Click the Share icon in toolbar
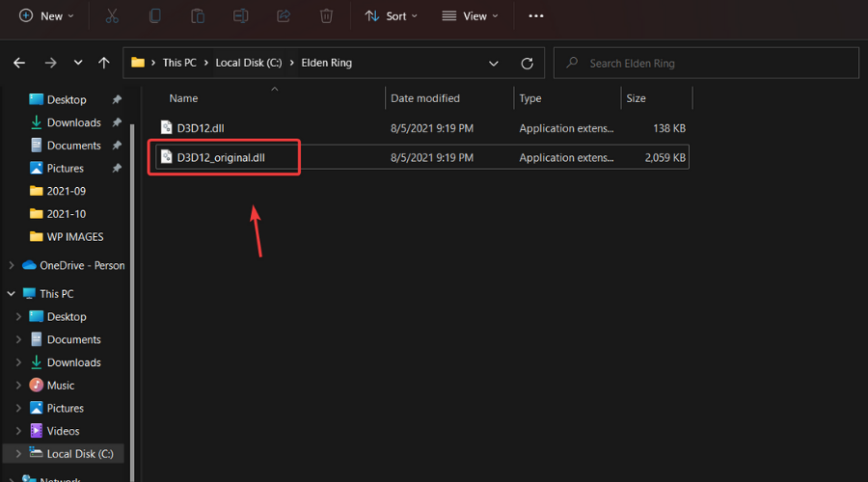The width and height of the screenshot is (868, 482). 284,16
